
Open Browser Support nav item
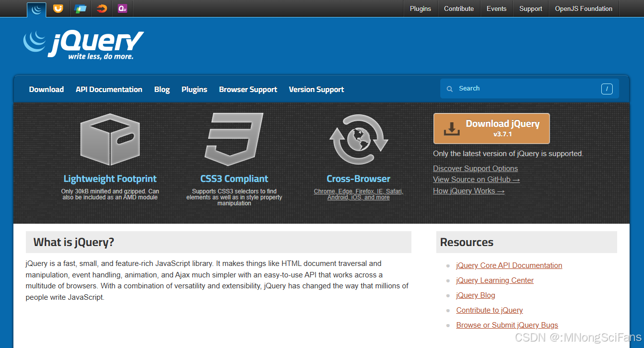click(x=248, y=89)
